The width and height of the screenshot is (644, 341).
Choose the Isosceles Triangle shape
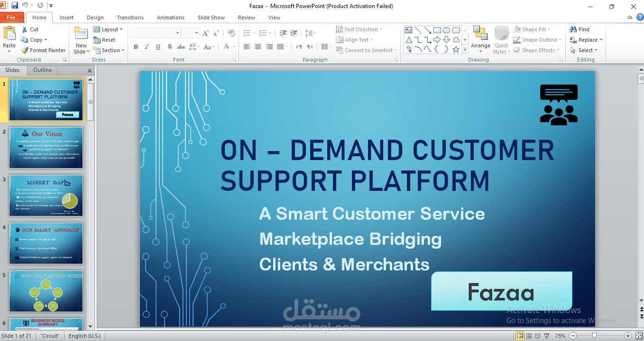pyautogui.click(x=409, y=40)
